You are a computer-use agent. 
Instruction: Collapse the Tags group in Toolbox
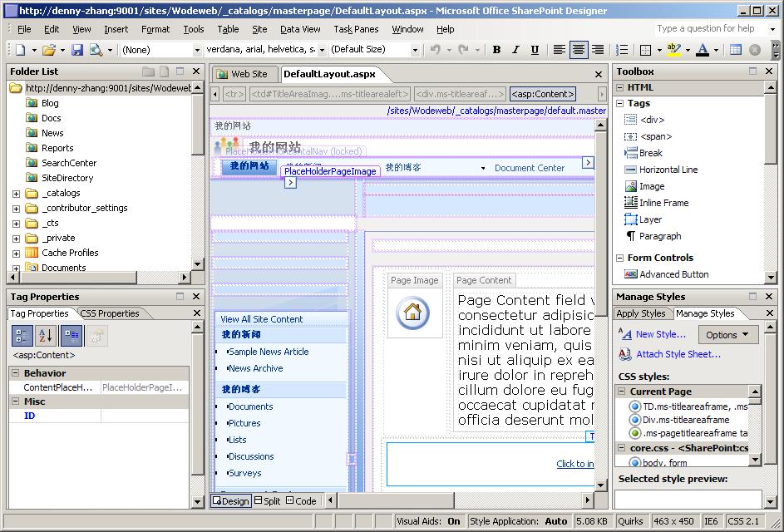pos(619,104)
